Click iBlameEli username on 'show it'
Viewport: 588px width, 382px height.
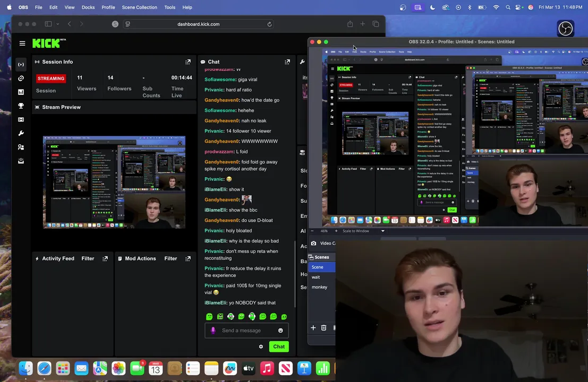(x=216, y=189)
